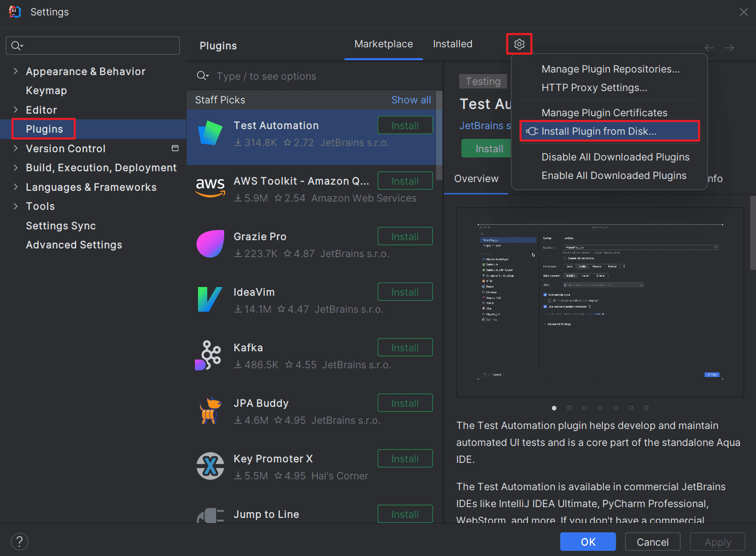Click the details pane vertical scrollbar

[753, 232]
